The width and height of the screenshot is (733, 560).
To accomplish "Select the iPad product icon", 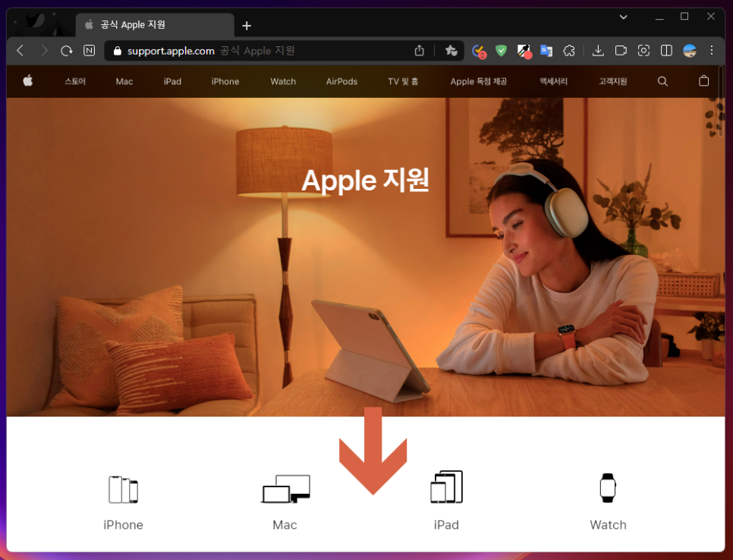I will pyautogui.click(x=446, y=486).
